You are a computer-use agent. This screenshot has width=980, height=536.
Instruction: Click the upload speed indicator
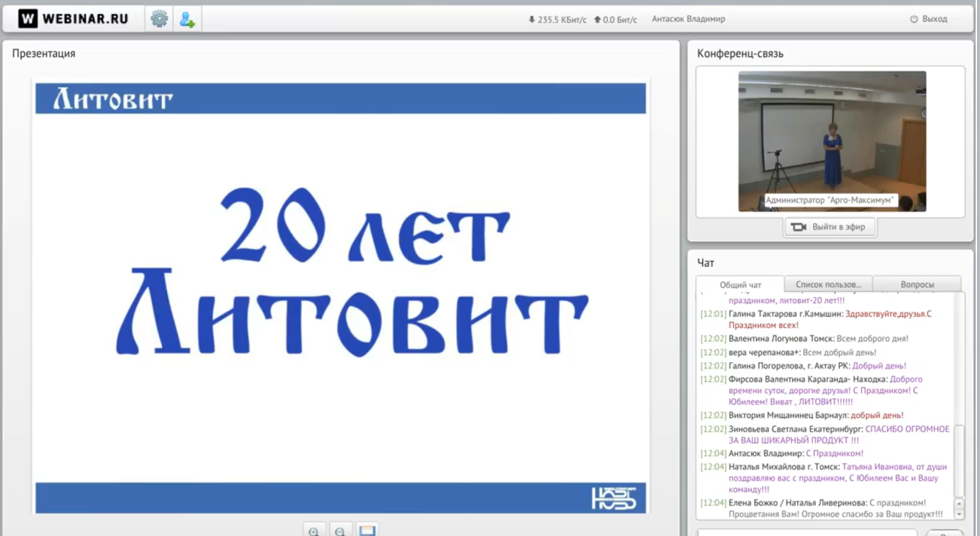click(615, 19)
